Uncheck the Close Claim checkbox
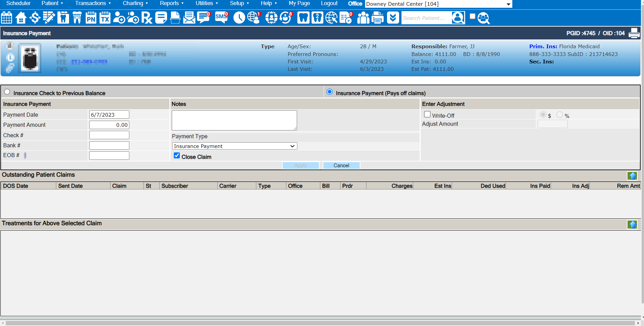Screen dimensions: 644x326 tap(177, 155)
